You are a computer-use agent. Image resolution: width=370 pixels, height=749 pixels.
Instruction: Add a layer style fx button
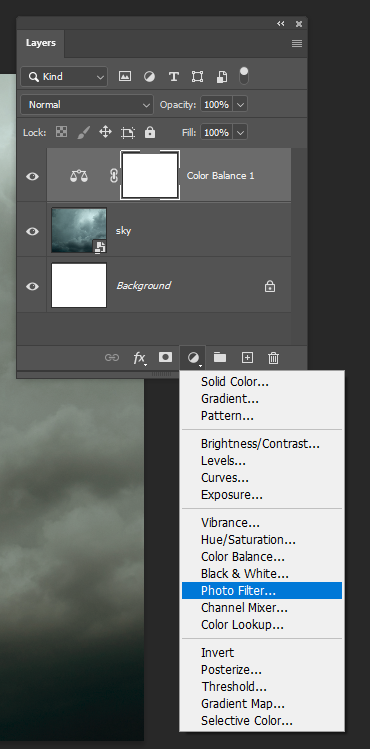[x=139, y=357]
